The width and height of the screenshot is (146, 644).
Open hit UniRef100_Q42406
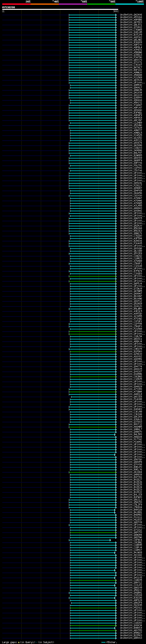click(x=131, y=15)
